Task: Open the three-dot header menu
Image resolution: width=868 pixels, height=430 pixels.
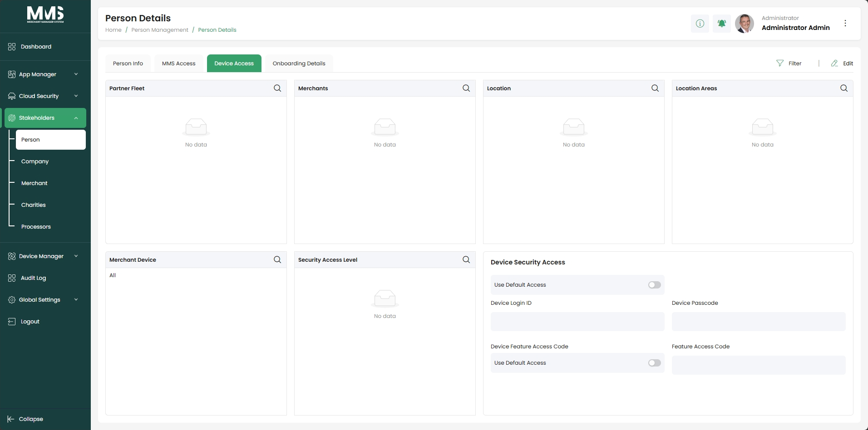Action: coord(845,23)
